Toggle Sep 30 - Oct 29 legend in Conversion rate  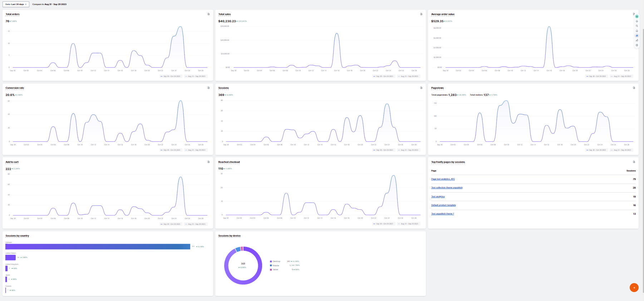(171, 150)
